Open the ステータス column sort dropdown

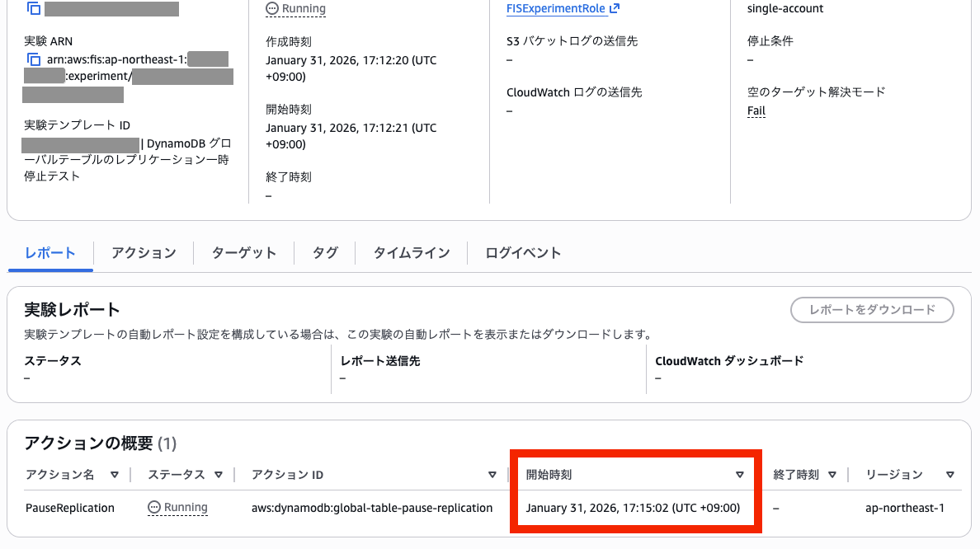[x=219, y=474]
